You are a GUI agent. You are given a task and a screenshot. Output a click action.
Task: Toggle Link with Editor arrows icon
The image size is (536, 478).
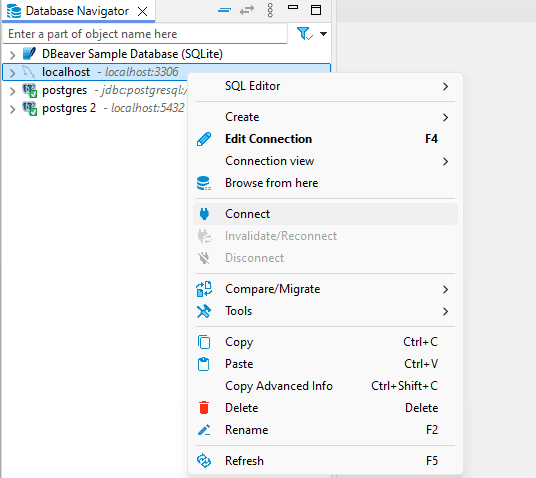(247, 11)
